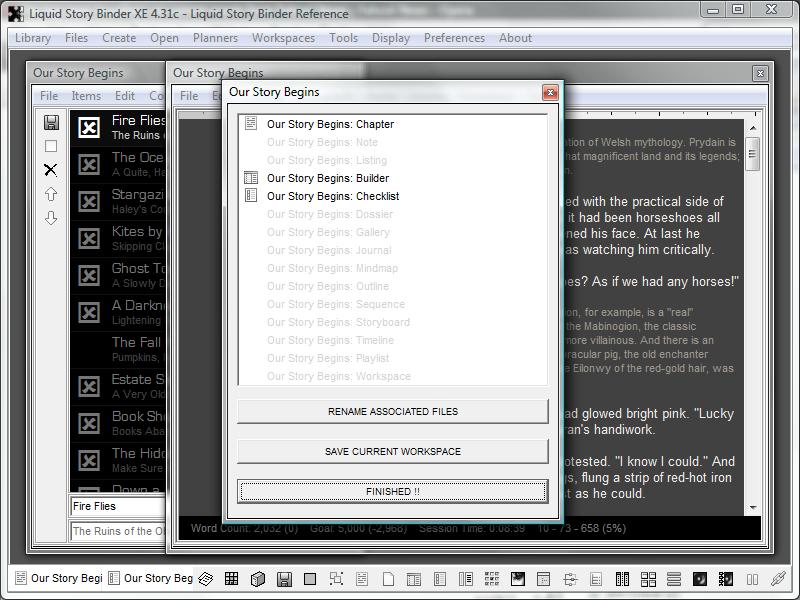Click the SAVE CURRENT WORKSPACE button
The width and height of the screenshot is (800, 600).
tap(392, 451)
